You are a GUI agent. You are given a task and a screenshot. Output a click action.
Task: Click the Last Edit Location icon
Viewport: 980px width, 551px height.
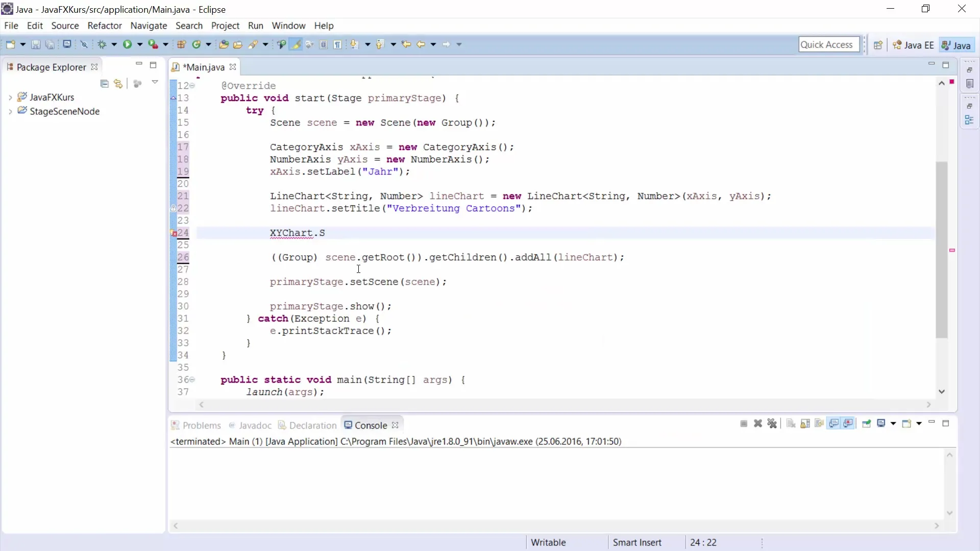coord(406,44)
